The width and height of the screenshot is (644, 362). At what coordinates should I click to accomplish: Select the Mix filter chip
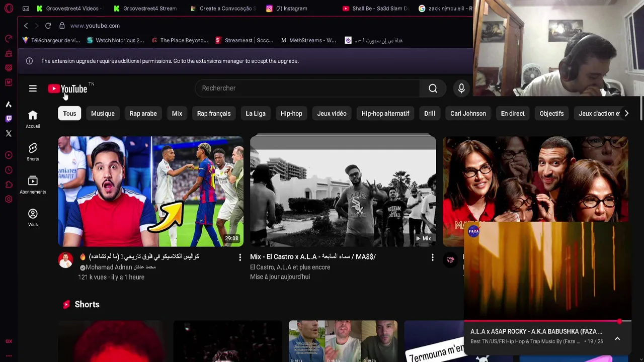point(177,114)
